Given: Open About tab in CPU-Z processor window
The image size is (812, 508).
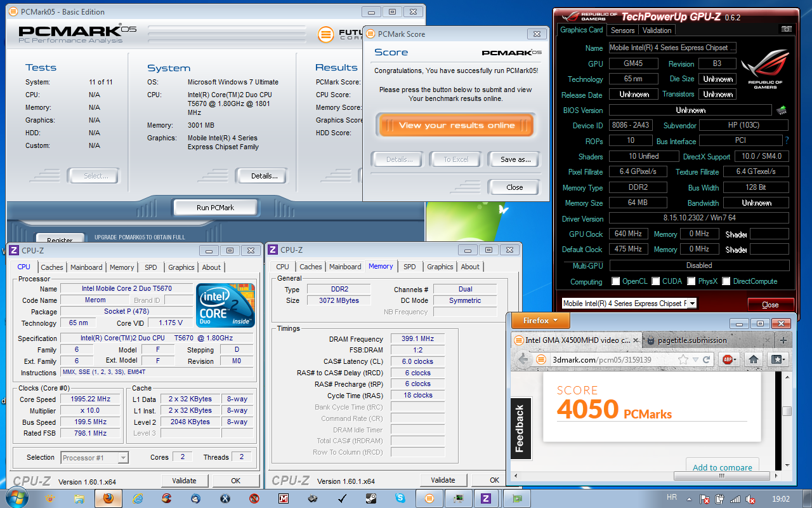Looking at the screenshot, I should 211,267.
